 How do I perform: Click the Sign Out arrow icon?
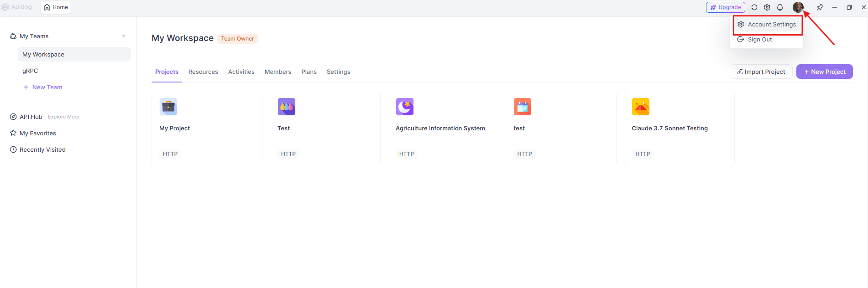click(x=741, y=40)
